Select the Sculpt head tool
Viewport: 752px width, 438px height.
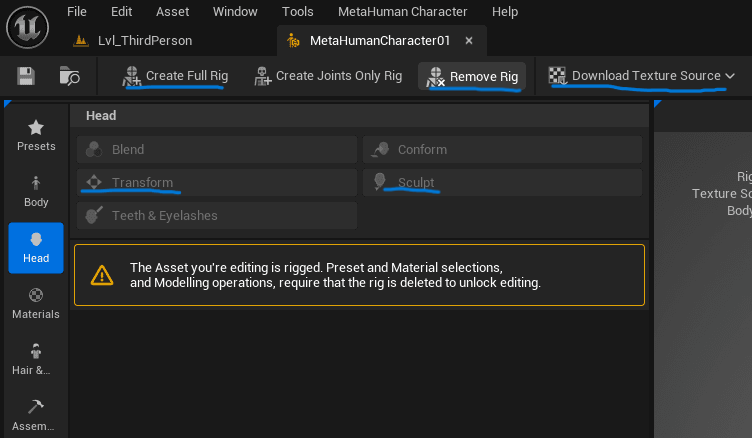click(x=502, y=182)
